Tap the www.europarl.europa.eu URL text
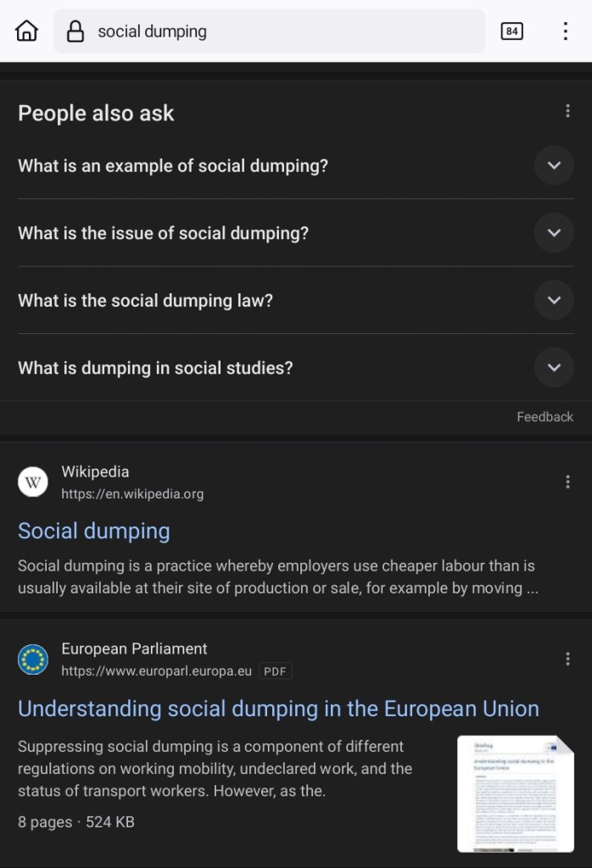 pyautogui.click(x=156, y=671)
